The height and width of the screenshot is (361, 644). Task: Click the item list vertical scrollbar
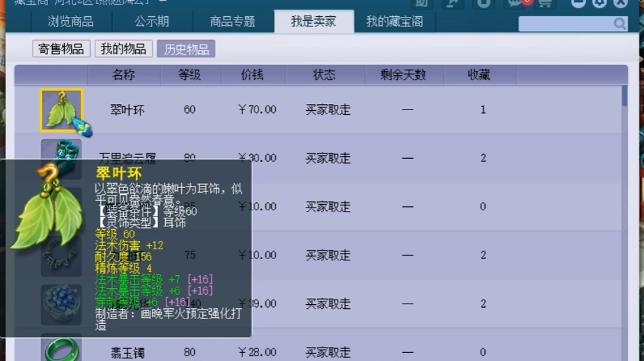(624, 203)
